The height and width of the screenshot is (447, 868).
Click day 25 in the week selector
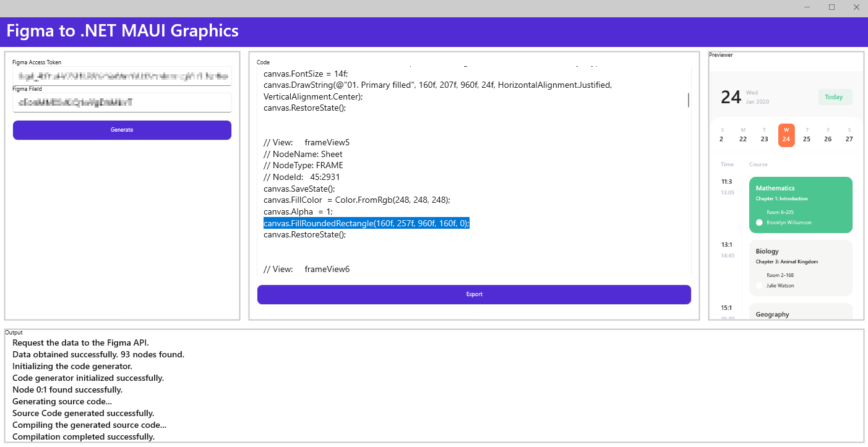[806, 135]
